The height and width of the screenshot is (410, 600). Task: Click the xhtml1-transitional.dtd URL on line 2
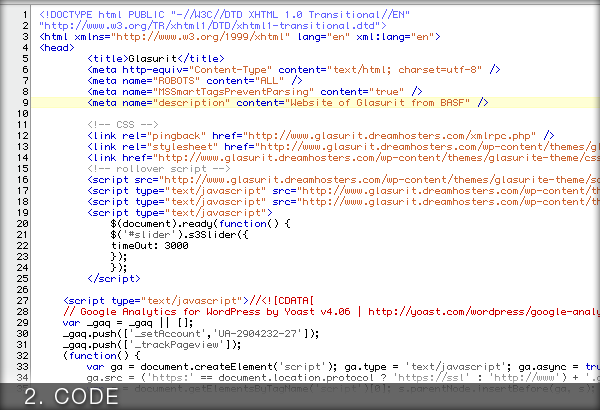(213, 26)
